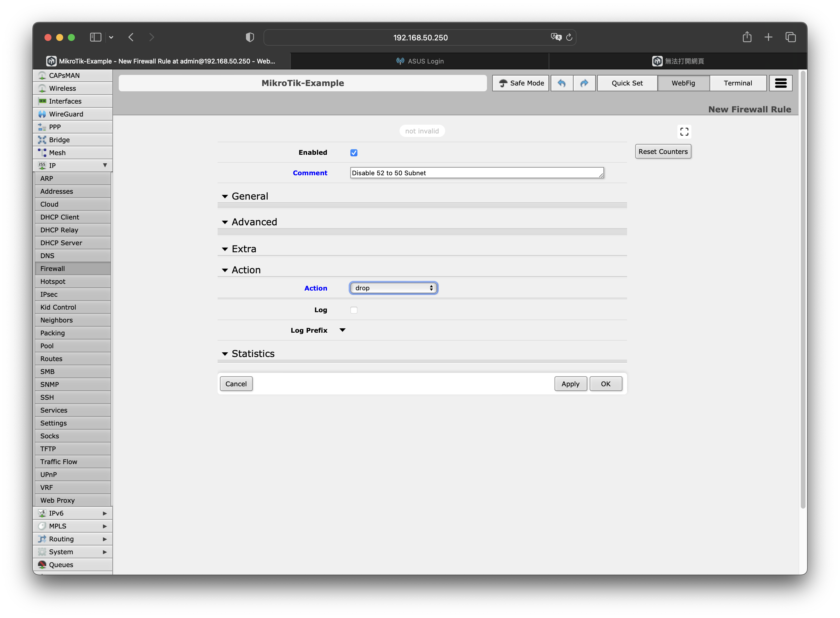Image resolution: width=840 pixels, height=618 pixels.
Task: Open the Terminal tab
Action: pos(737,83)
